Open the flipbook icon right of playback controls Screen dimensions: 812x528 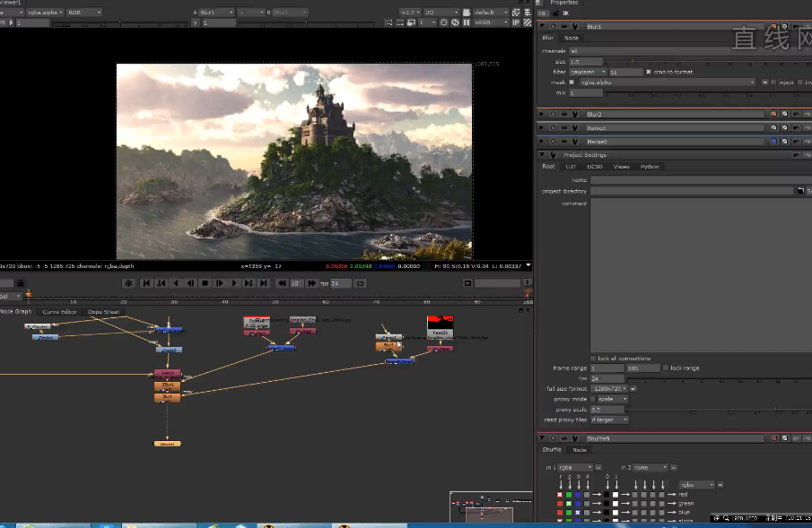click(467, 283)
